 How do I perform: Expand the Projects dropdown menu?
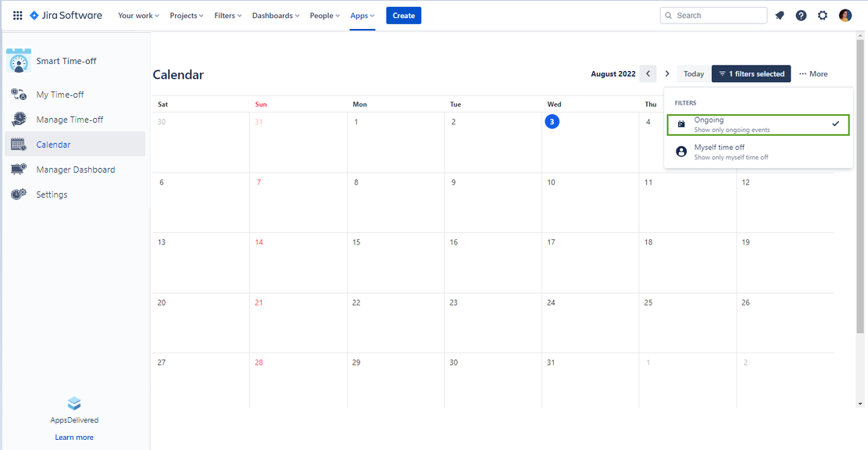tap(187, 16)
